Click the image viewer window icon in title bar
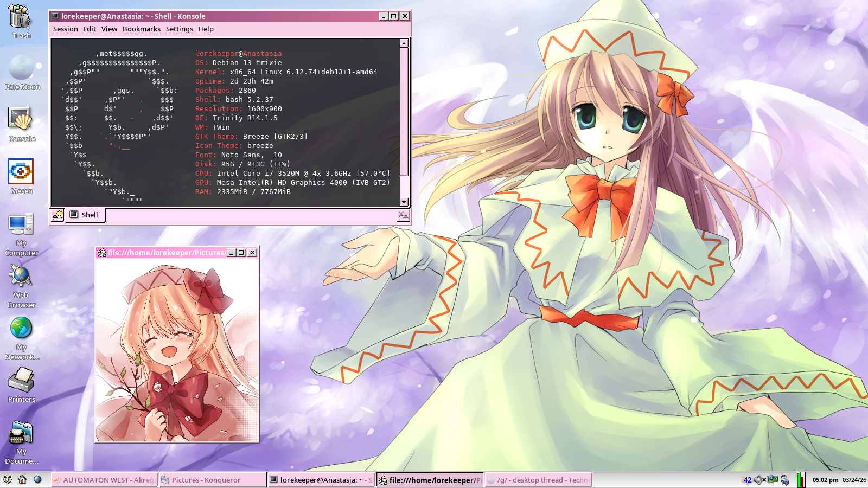The width and height of the screenshot is (868, 488). pyautogui.click(x=101, y=253)
